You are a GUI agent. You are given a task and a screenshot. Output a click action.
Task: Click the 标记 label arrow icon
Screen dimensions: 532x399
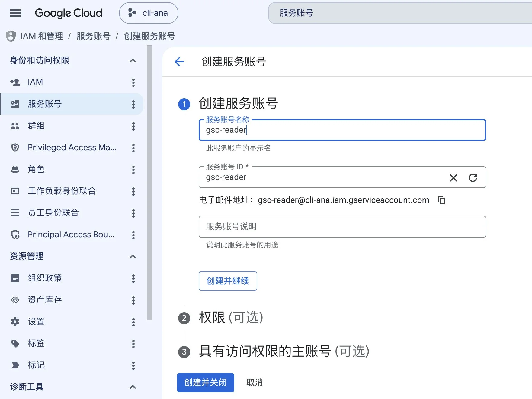pos(15,365)
